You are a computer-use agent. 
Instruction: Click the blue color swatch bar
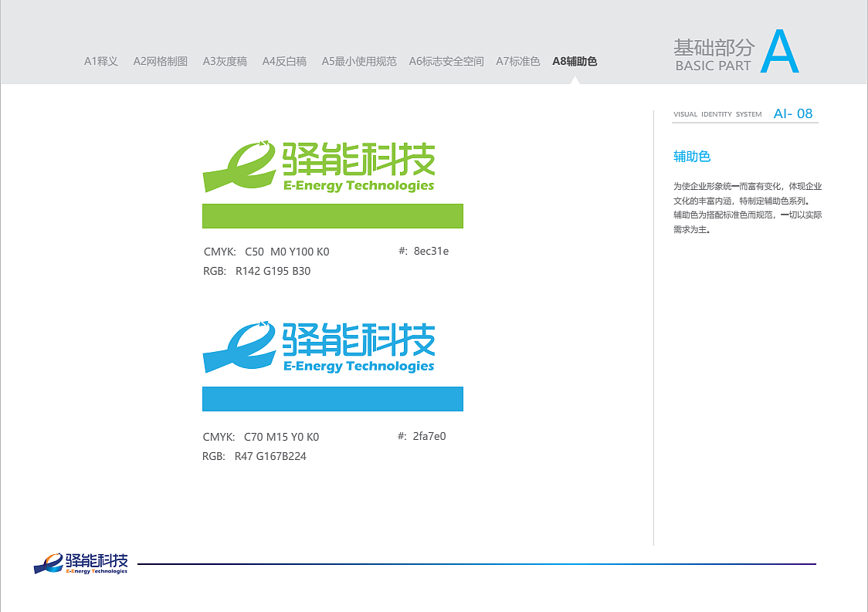(333, 399)
